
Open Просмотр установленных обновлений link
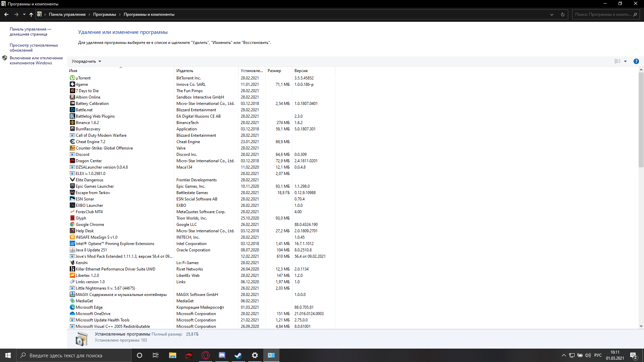click(34, 48)
